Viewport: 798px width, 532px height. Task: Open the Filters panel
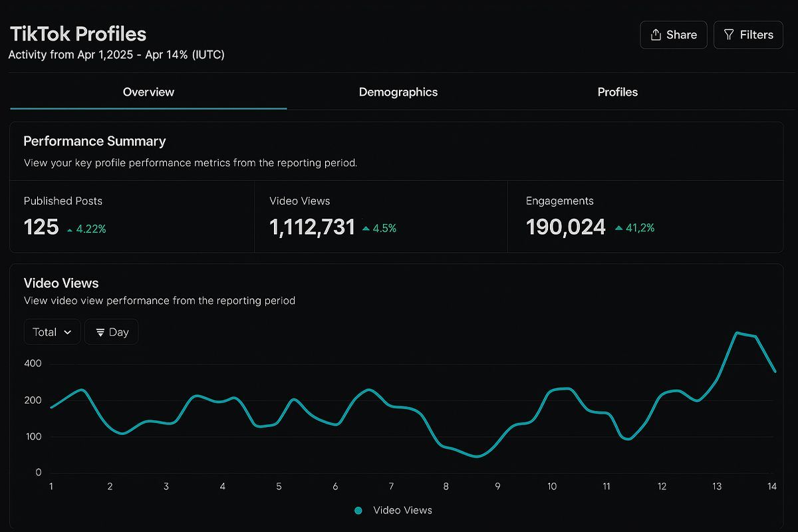tap(748, 35)
